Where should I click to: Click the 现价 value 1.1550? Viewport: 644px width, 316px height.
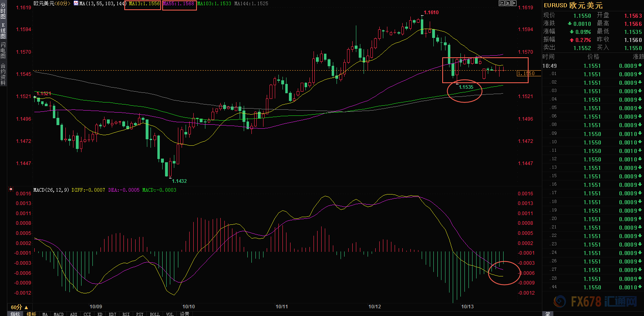(x=582, y=16)
